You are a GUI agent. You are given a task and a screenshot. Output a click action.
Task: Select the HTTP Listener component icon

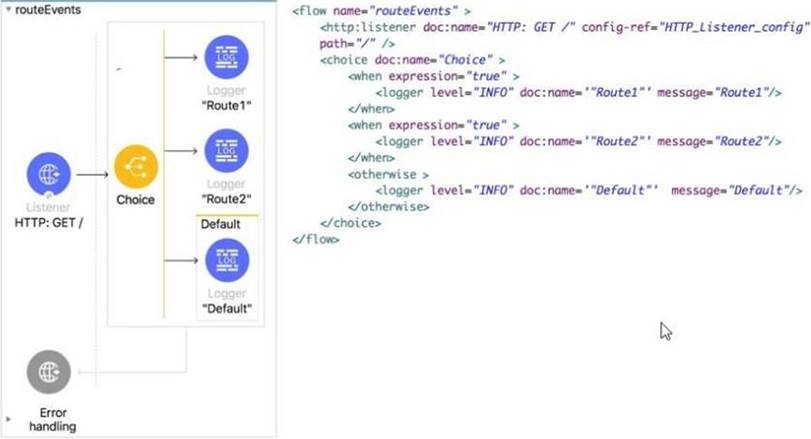49,176
